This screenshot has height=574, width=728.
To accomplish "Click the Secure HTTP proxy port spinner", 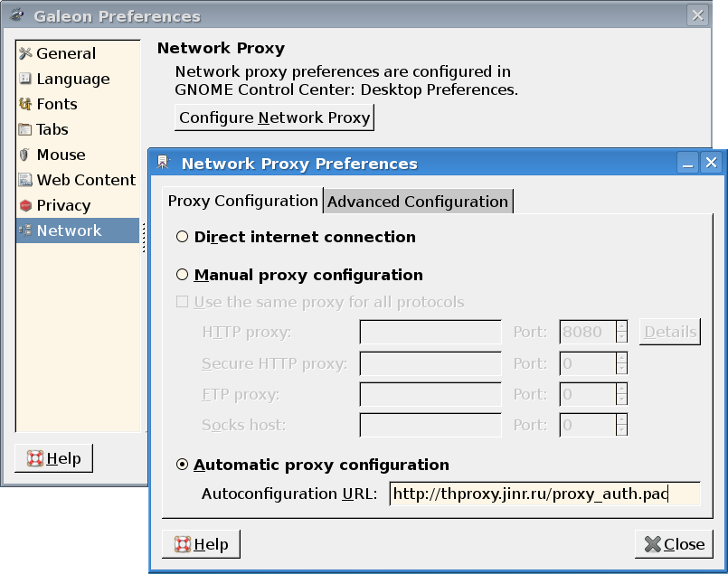I will coord(593,363).
